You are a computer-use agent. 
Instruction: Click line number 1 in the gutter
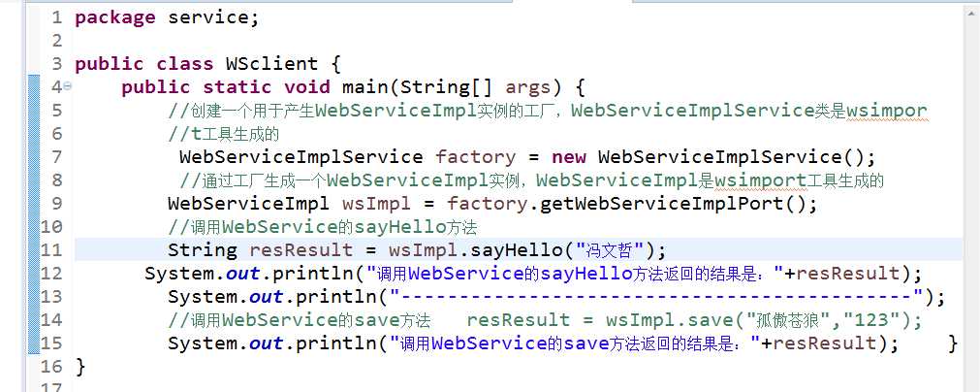[x=57, y=17]
